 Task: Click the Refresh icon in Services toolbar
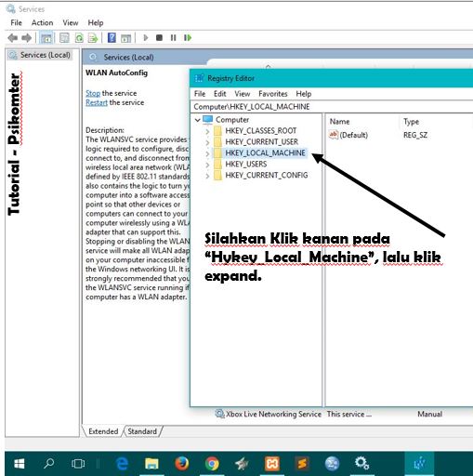pyautogui.click(x=79, y=38)
